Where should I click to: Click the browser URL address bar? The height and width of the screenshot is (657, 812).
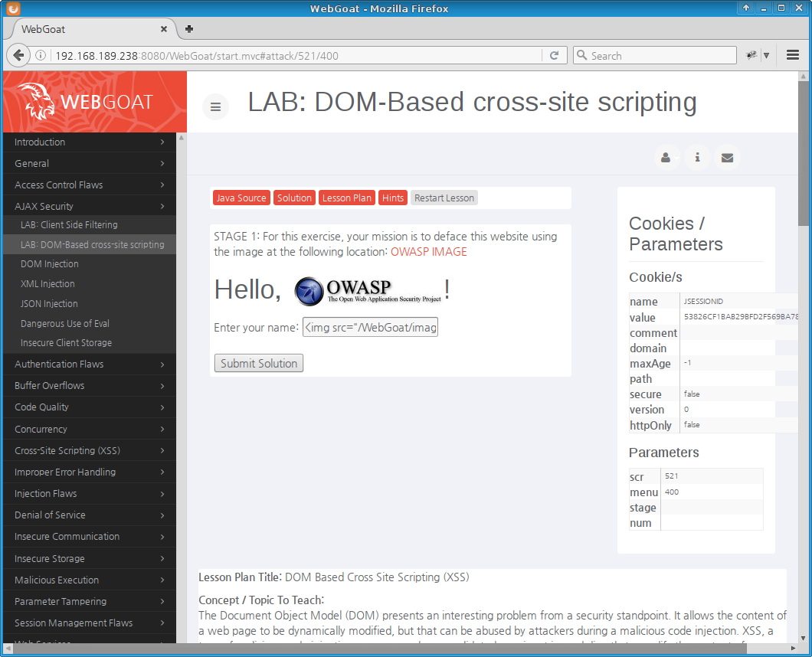[x=298, y=55]
